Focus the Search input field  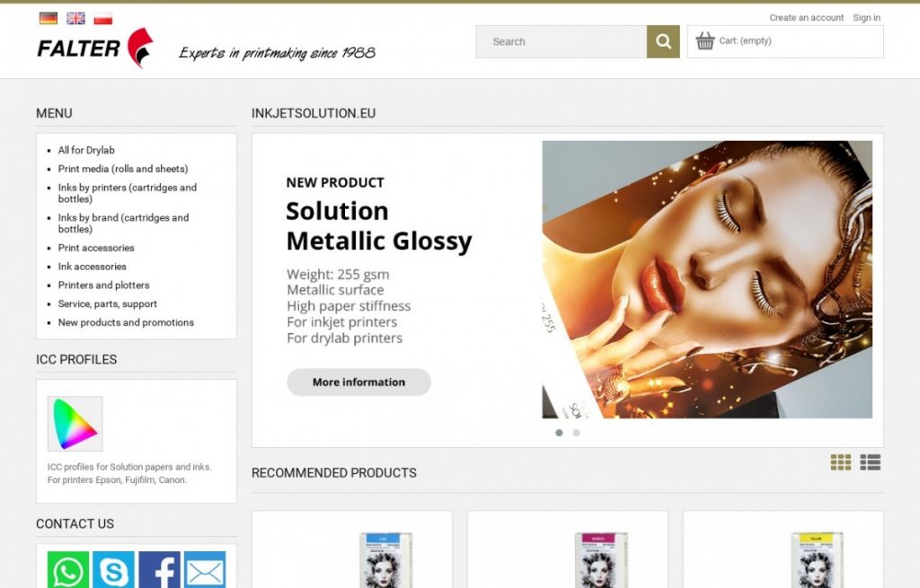[x=562, y=41]
